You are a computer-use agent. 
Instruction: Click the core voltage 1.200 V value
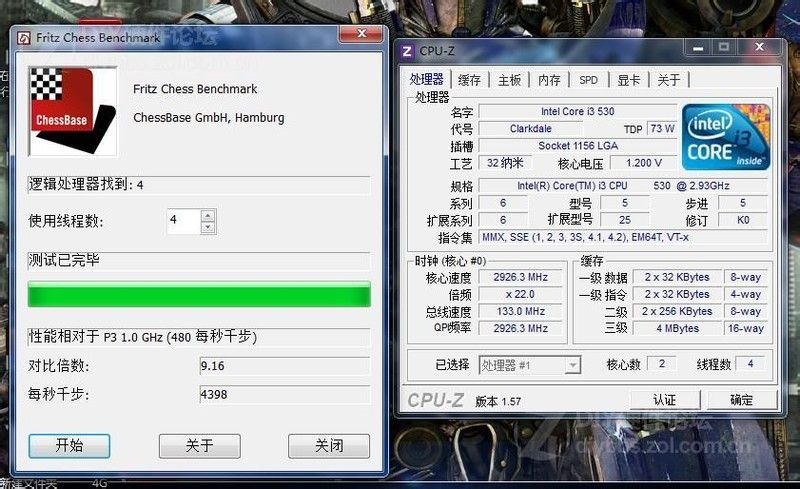coord(643,163)
